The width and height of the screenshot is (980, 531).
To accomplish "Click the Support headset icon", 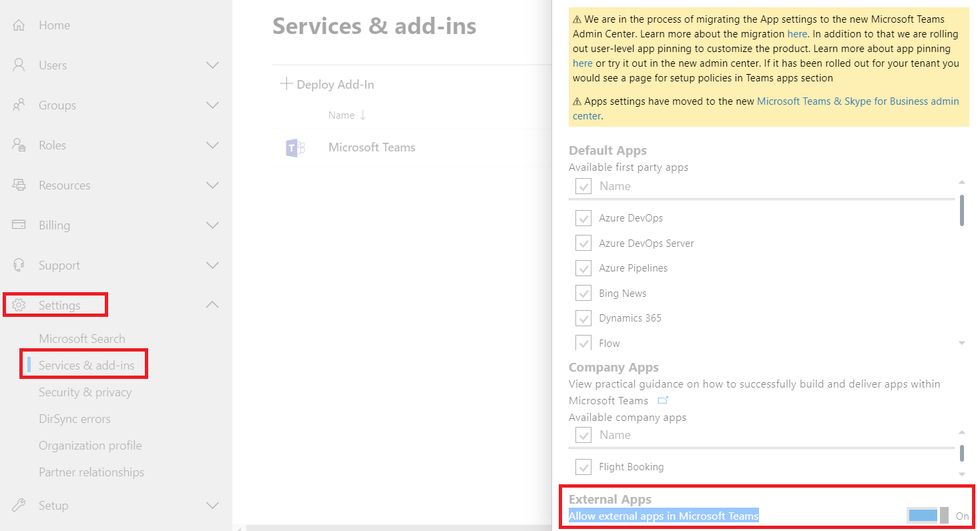I will [19, 265].
